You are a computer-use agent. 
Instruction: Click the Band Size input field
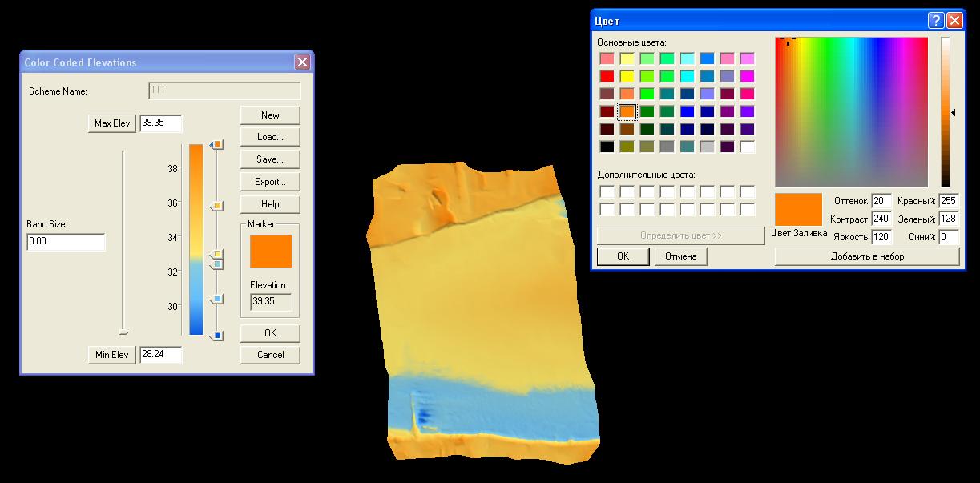pyautogui.click(x=66, y=242)
